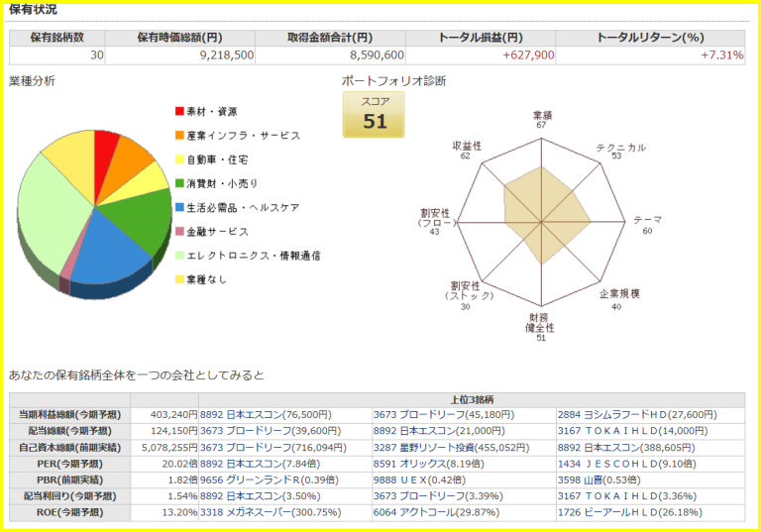Open 9656 グリーンランドR link

click(270, 480)
